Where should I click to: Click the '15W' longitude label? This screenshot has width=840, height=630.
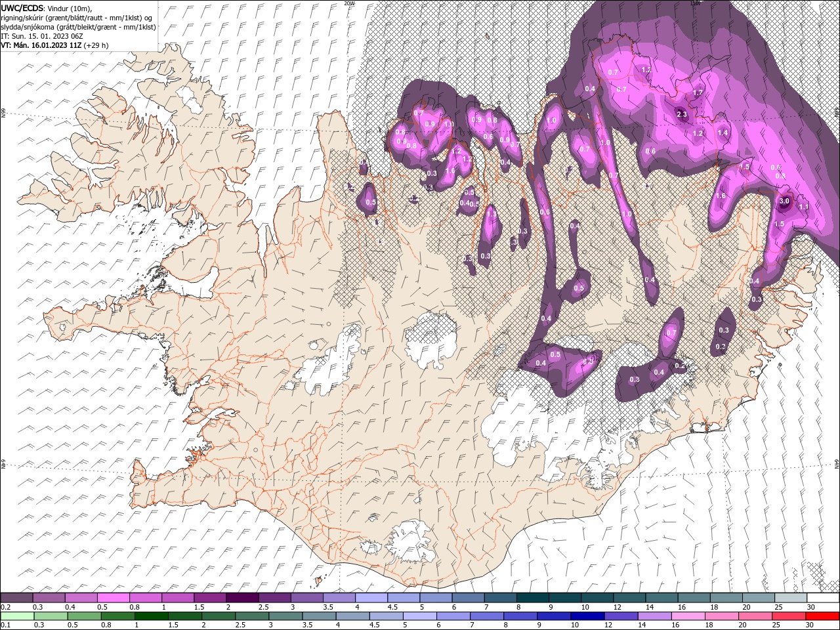(695, 3)
